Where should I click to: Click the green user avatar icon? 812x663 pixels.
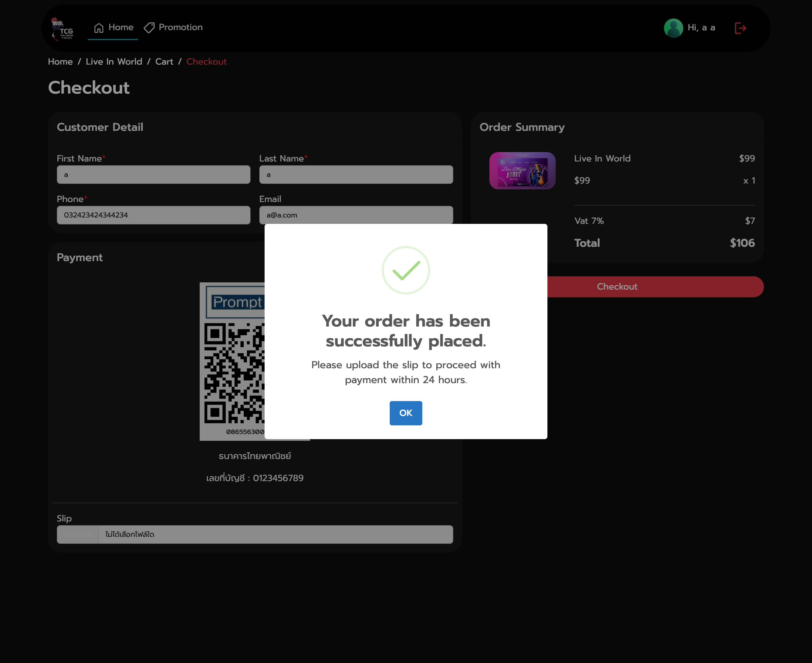(x=673, y=28)
